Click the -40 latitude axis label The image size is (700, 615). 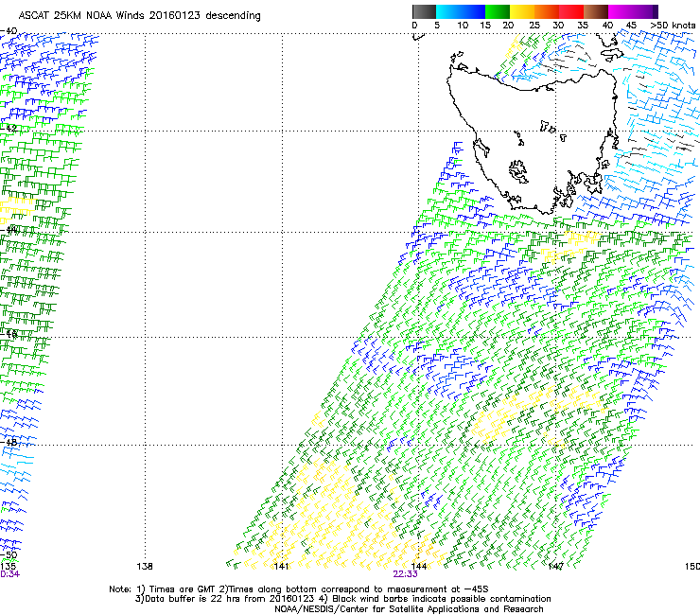(9, 31)
